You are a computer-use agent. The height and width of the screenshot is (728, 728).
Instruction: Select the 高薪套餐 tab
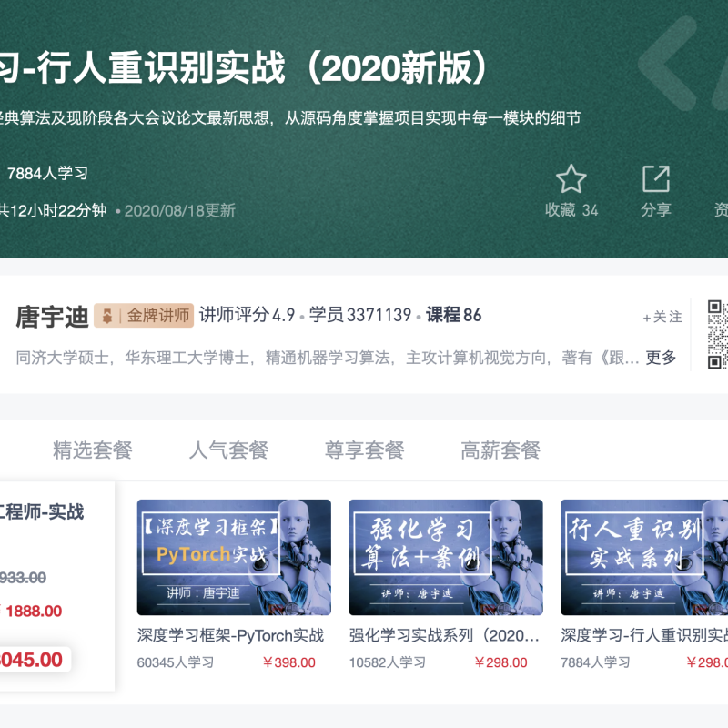[x=499, y=450]
